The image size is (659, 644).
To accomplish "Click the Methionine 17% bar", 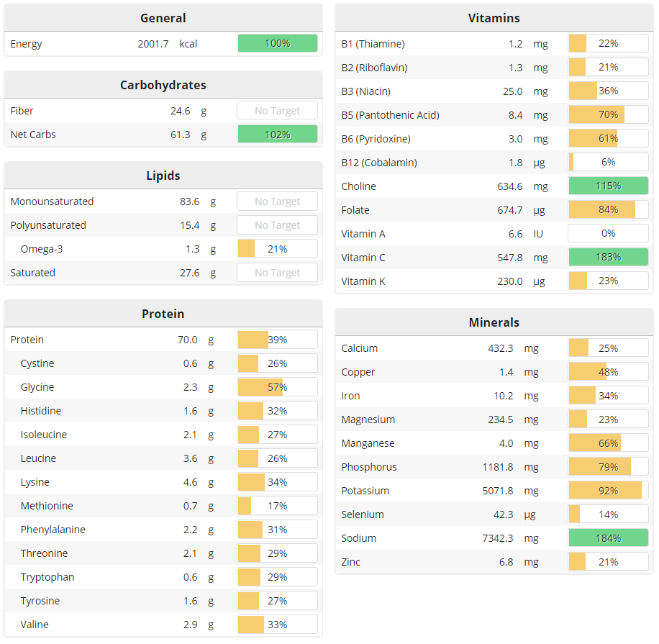I will point(278,506).
